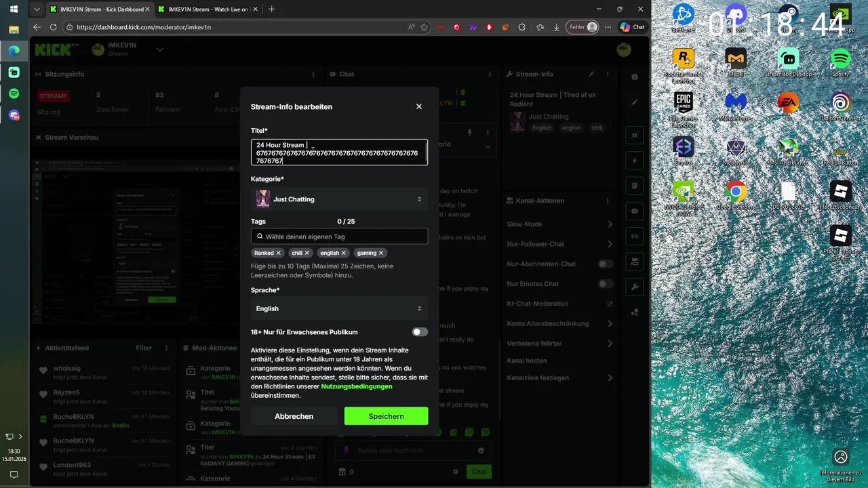Open File Explorer from the taskbar
Screen dimensions: 868x488
[x=14, y=29]
